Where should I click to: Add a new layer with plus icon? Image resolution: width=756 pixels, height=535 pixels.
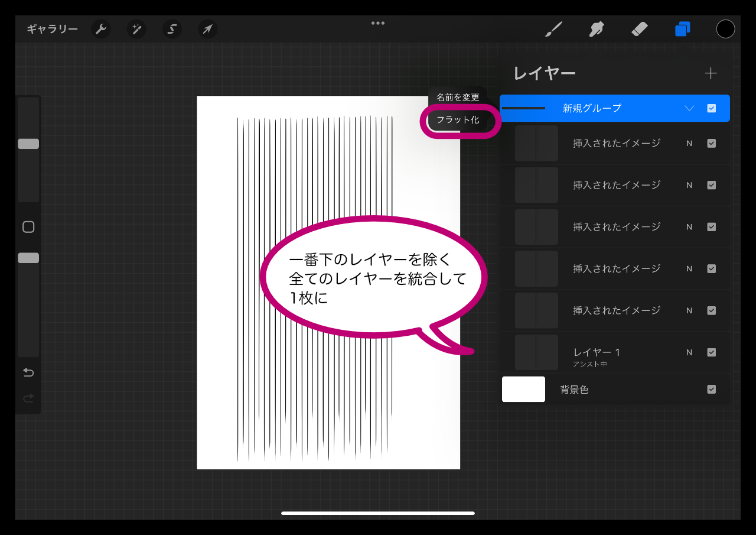[x=711, y=73]
